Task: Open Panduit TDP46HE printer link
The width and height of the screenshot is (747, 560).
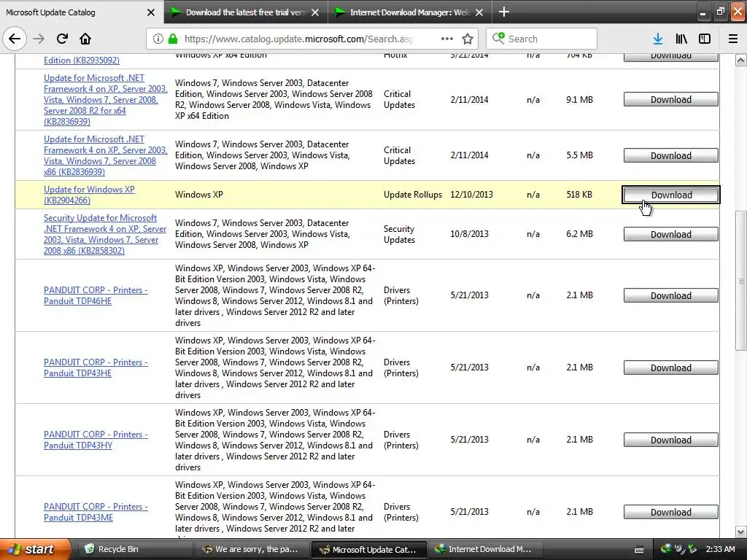Action: (x=96, y=295)
